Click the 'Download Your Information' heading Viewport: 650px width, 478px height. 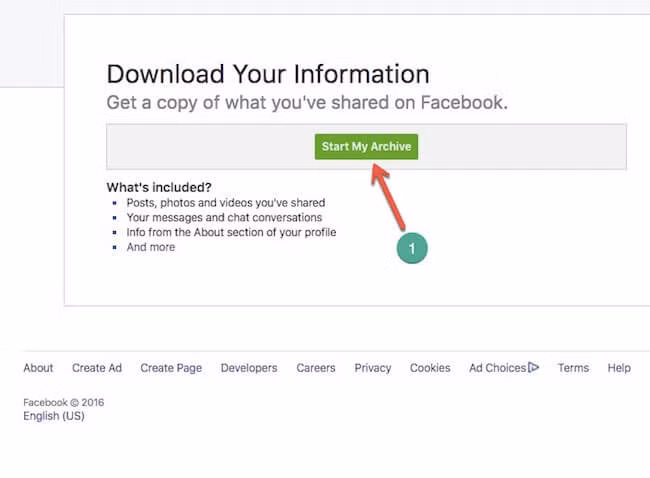pos(268,74)
